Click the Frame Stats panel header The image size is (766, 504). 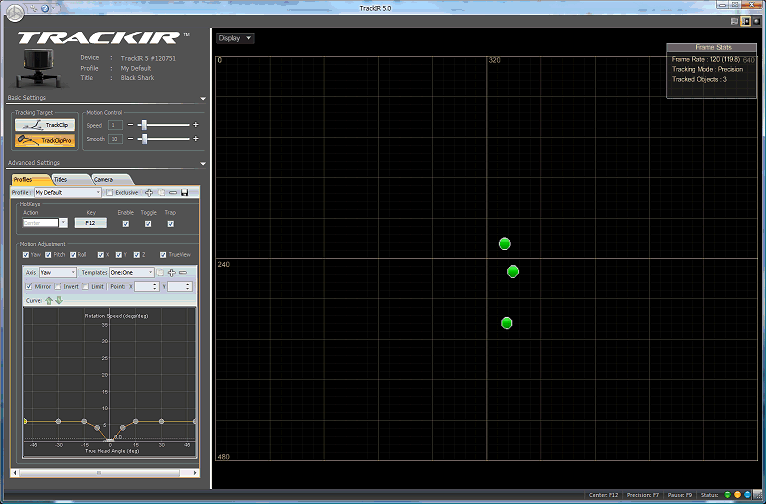pyautogui.click(x=711, y=47)
